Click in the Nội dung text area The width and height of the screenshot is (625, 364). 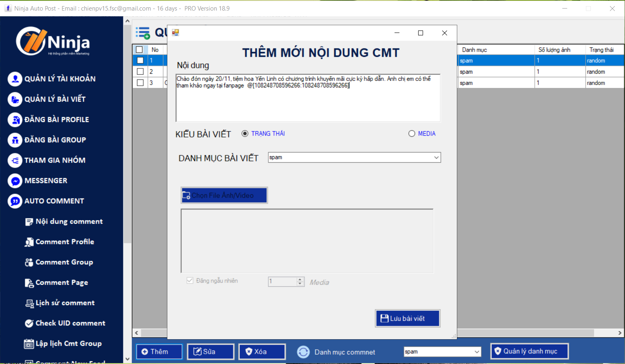(x=308, y=98)
